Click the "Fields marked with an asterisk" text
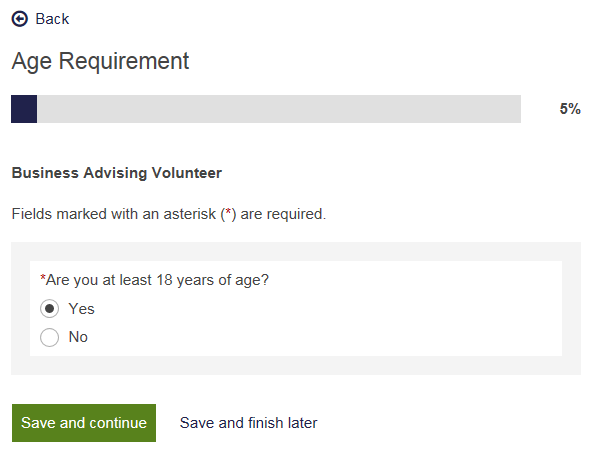Image resolution: width=602 pixels, height=469 pixels. click(x=110, y=214)
